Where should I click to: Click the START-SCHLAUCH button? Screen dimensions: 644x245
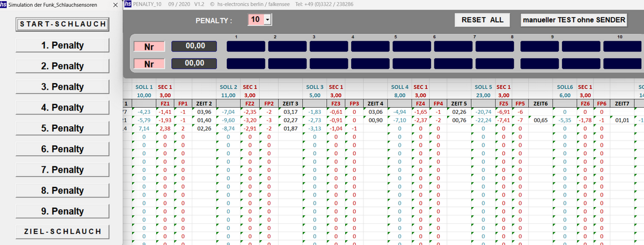[x=62, y=25]
